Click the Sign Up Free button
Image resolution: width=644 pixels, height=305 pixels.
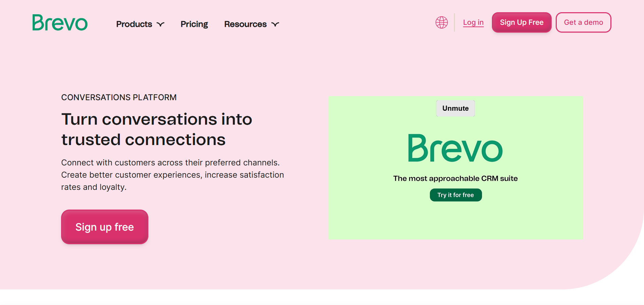click(x=521, y=22)
